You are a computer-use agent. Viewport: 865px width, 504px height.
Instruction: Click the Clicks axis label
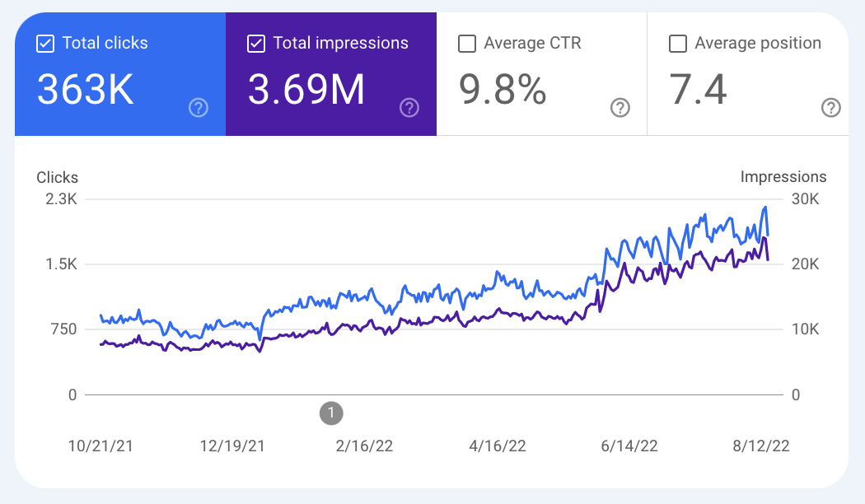click(x=57, y=177)
